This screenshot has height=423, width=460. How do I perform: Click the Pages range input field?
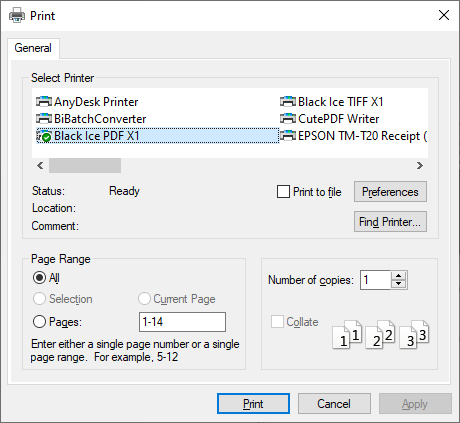182,322
